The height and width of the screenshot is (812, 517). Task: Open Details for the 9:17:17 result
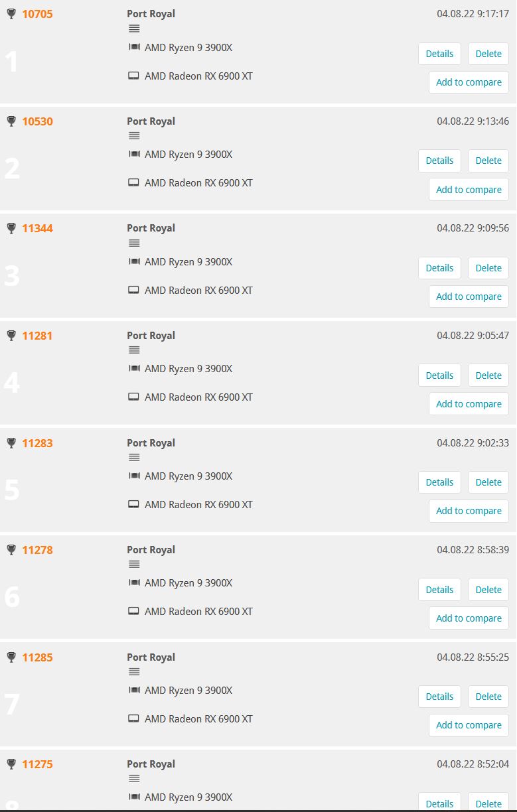pyautogui.click(x=439, y=54)
